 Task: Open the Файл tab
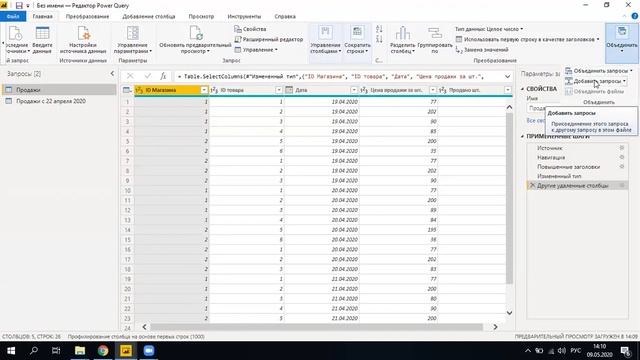pyautogui.click(x=13, y=16)
